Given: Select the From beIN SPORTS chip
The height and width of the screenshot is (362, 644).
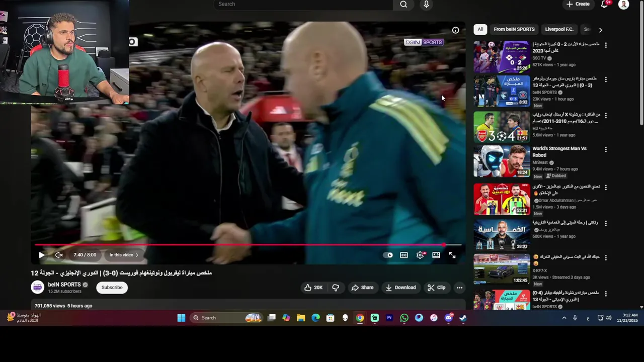Looking at the screenshot, I should tap(514, 29).
